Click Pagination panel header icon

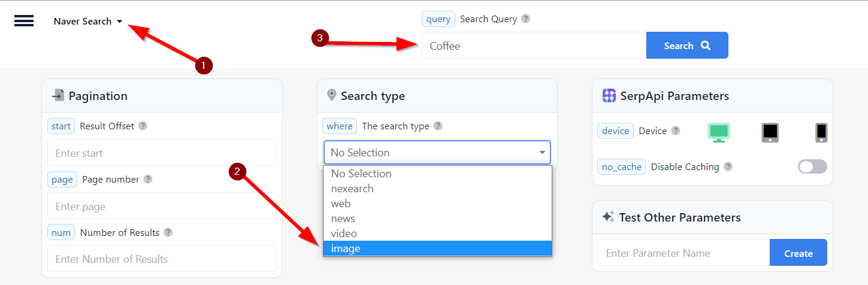tap(58, 95)
